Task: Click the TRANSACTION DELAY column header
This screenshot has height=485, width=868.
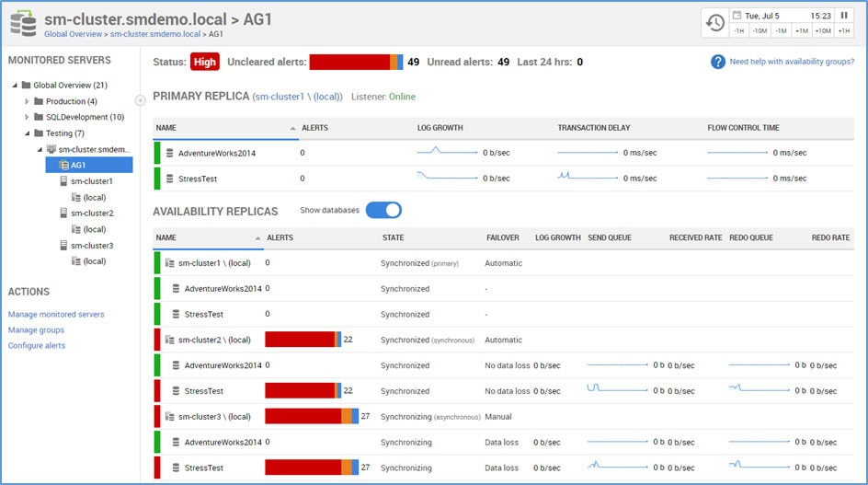Action: click(594, 128)
